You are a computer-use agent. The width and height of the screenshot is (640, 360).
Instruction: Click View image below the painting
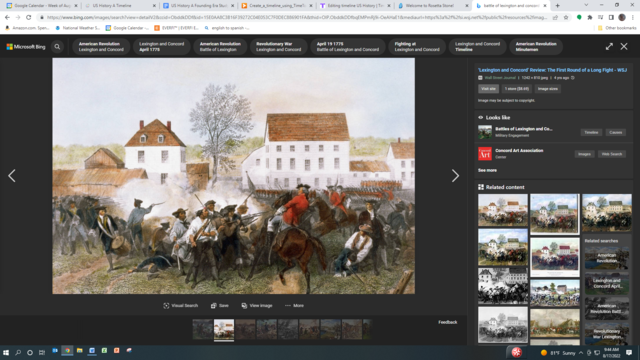257,305
